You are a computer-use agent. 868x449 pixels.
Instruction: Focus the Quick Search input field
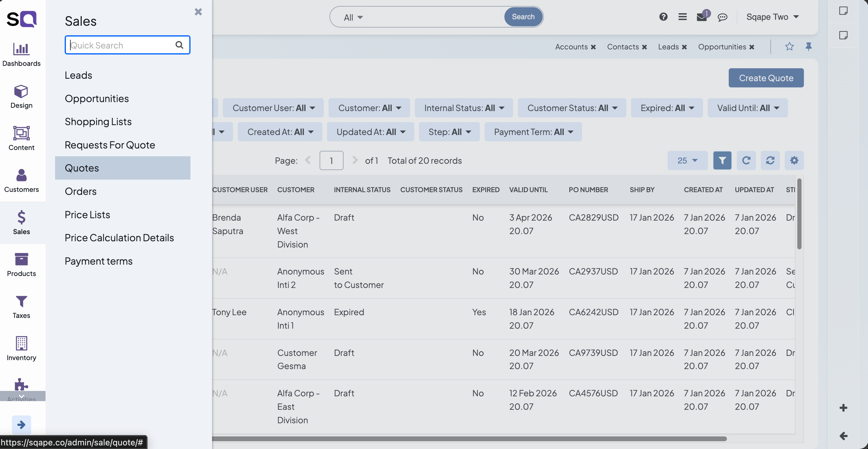pyautogui.click(x=121, y=45)
